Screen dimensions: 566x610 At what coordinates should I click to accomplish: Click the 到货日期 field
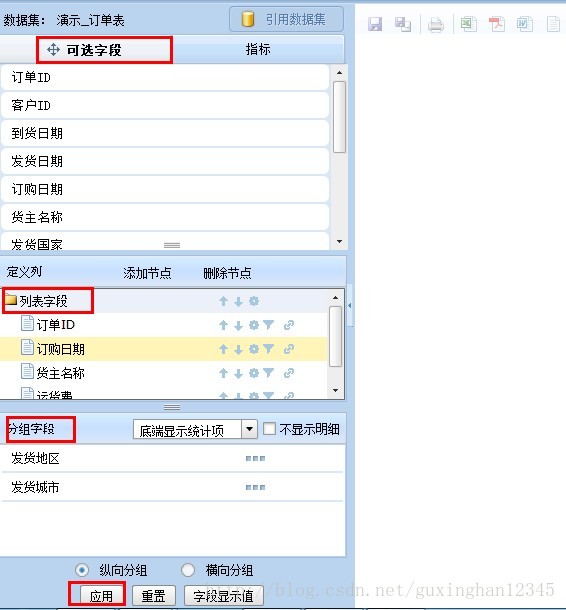pyautogui.click(x=165, y=133)
